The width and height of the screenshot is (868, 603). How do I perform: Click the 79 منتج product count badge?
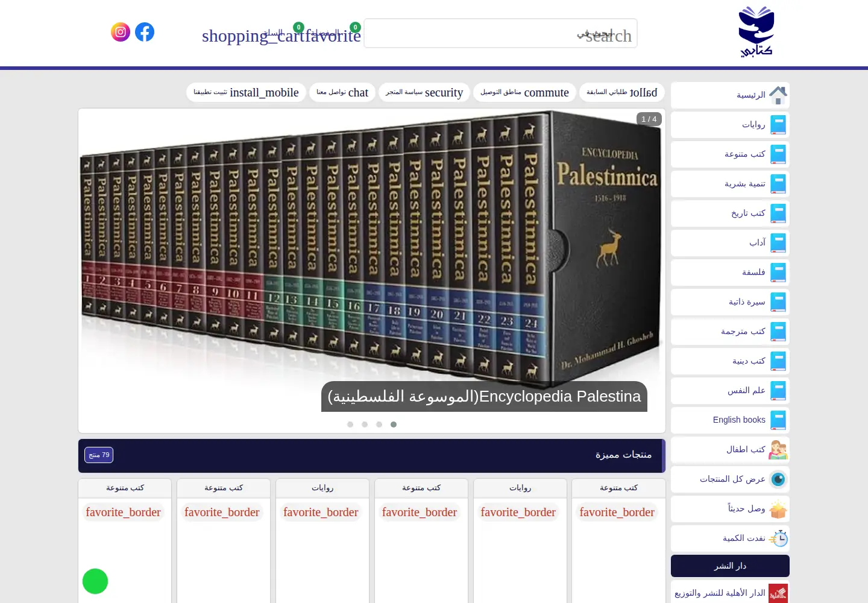pyautogui.click(x=99, y=455)
